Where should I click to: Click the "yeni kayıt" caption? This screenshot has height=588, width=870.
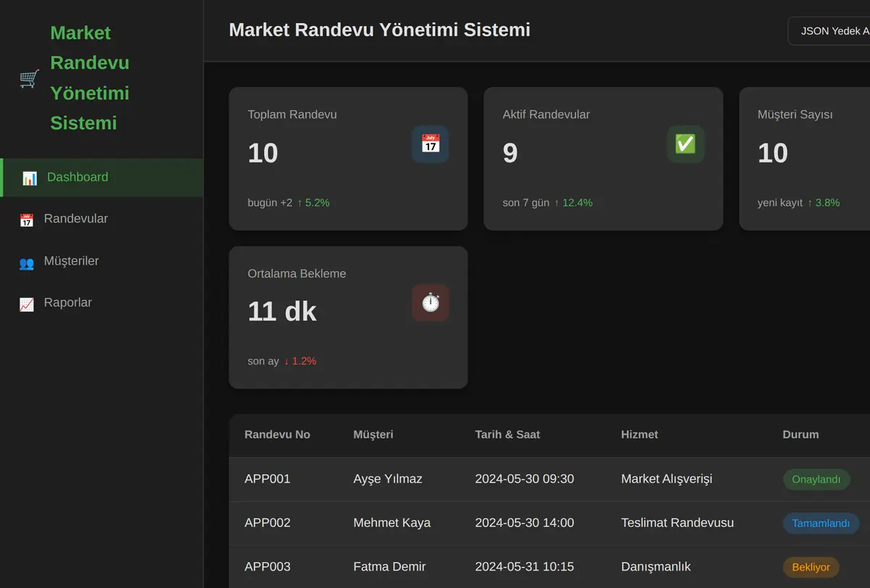(x=780, y=202)
